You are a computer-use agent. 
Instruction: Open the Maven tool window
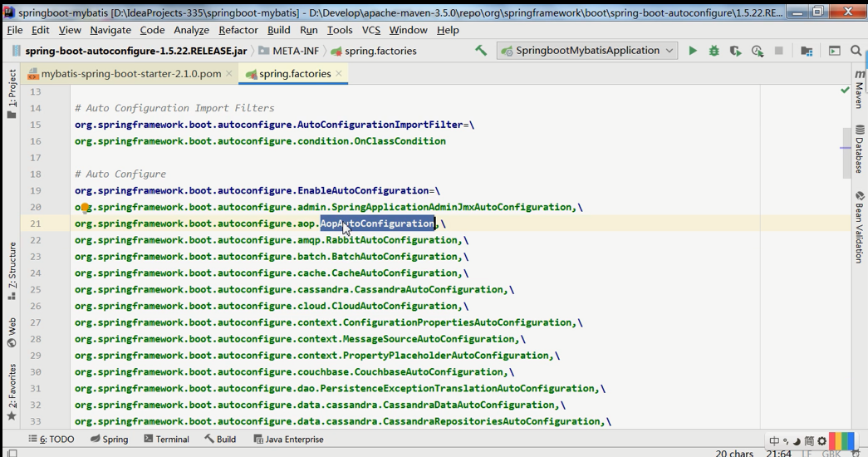click(859, 89)
